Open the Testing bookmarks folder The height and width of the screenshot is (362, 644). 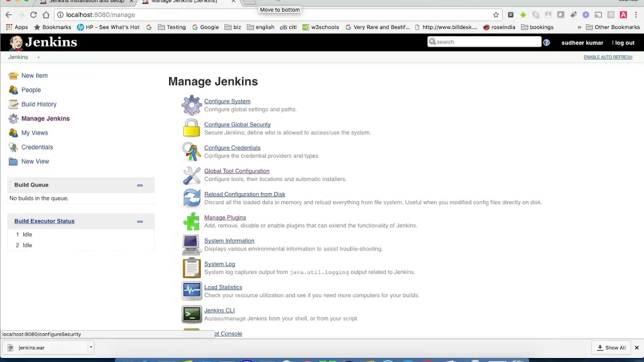tap(172, 27)
